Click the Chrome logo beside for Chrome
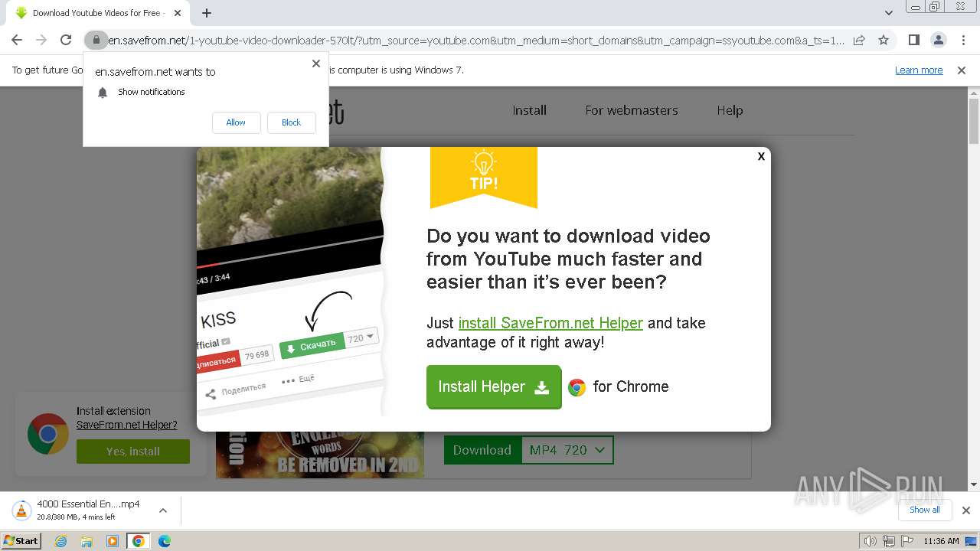Viewport: 980px width, 551px height. click(577, 387)
